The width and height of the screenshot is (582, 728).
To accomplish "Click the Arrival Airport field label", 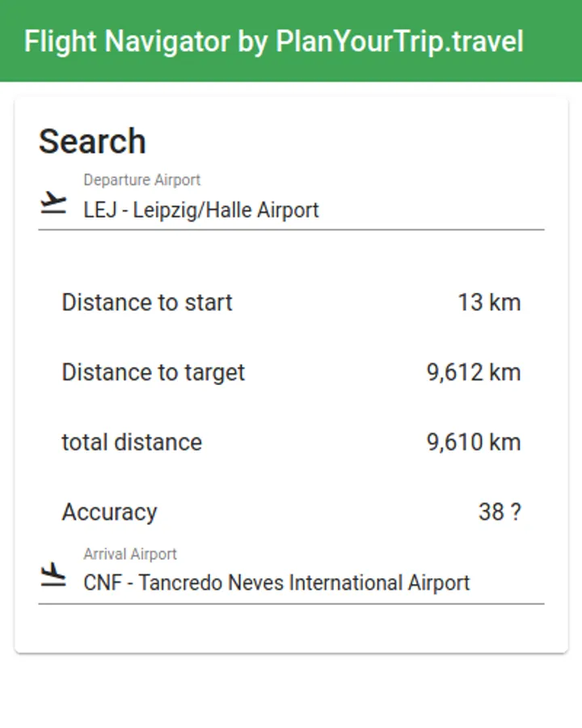I will (130, 554).
